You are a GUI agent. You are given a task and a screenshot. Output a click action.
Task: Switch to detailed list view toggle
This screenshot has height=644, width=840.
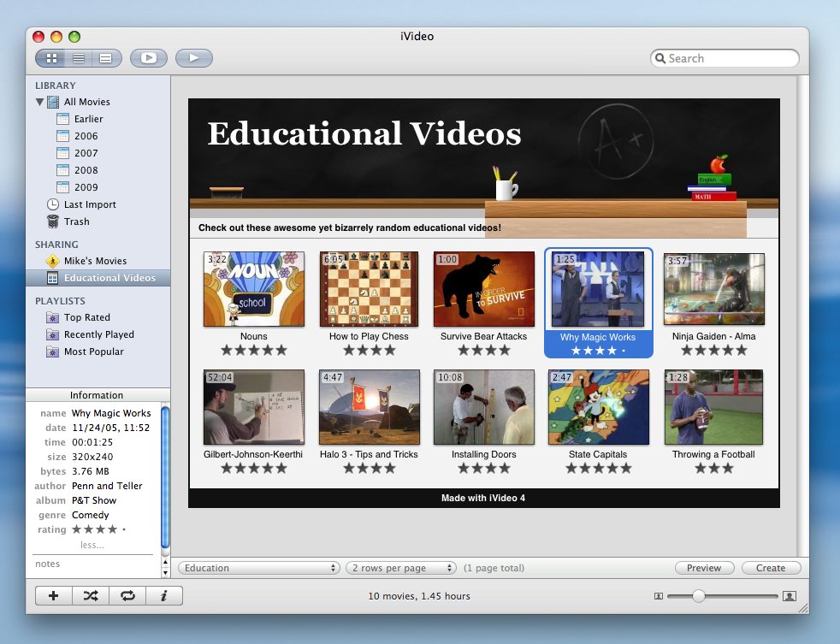pyautogui.click(x=106, y=58)
